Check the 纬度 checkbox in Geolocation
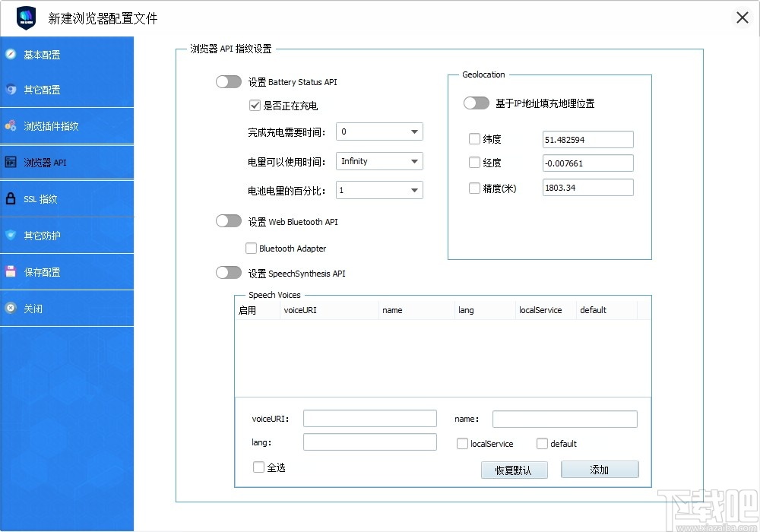760x532 pixels. click(x=474, y=139)
